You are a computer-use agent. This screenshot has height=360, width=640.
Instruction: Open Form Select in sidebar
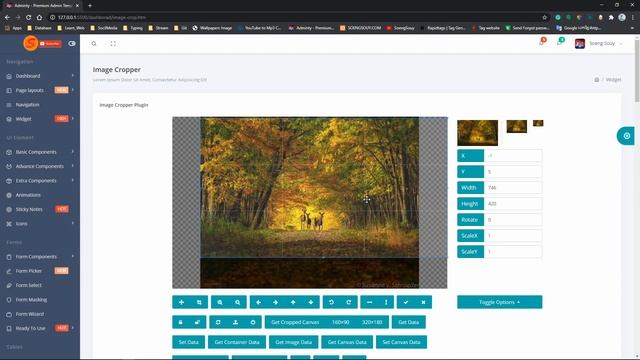click(40, 285)
